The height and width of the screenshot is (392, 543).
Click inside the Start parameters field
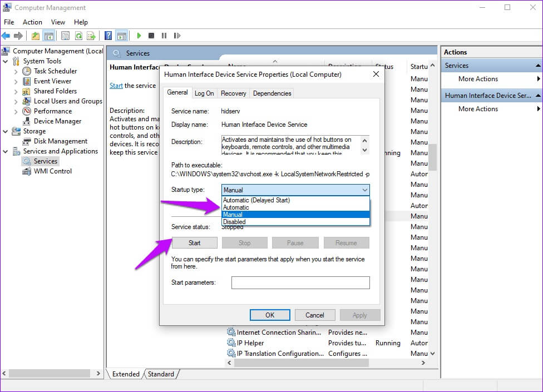click(300, 282)
